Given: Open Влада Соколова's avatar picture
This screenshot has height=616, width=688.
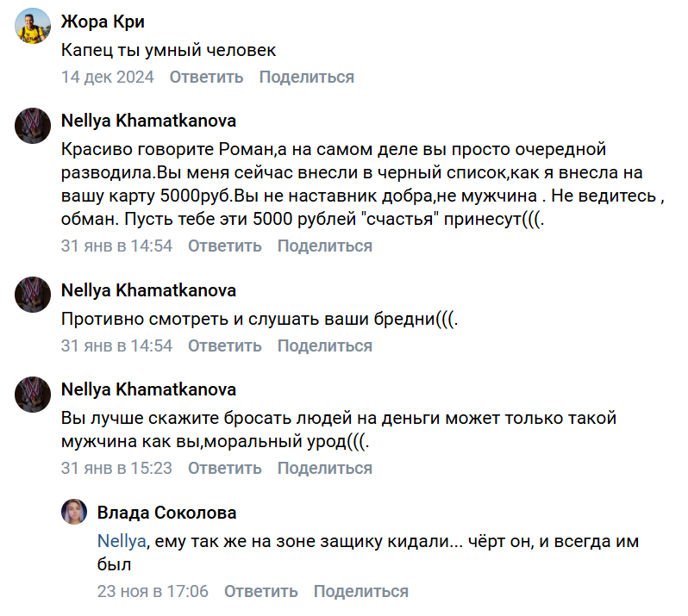Looking at the screenshot, I should (74, 513).
